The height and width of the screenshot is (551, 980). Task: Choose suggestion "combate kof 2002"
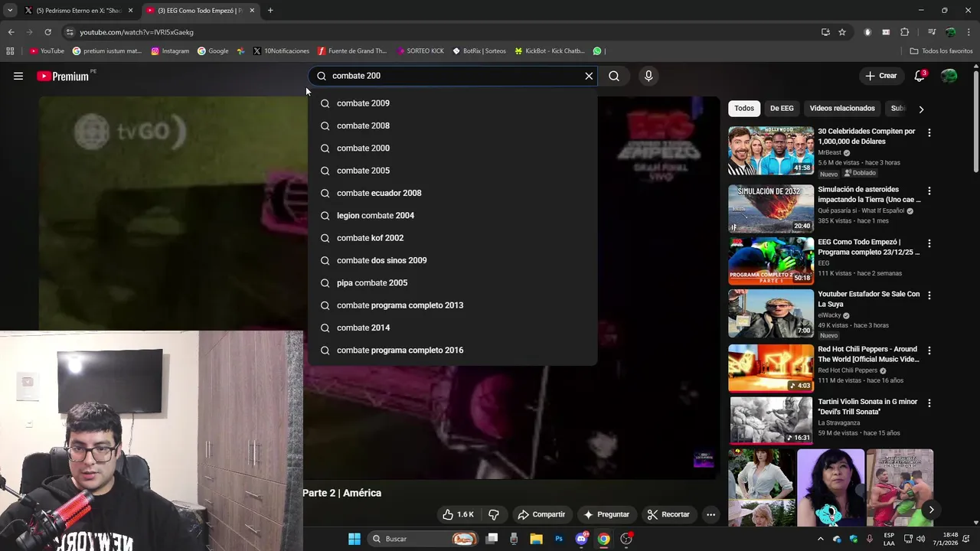(452, 238)
